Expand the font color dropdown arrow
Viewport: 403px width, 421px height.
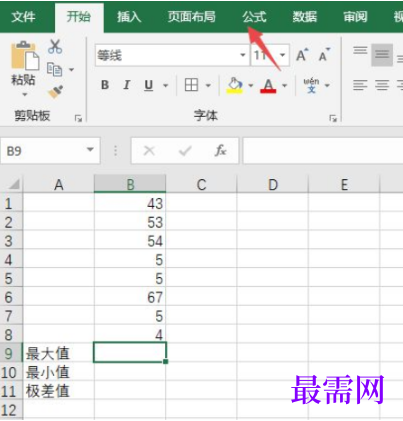tap(285, 86)
